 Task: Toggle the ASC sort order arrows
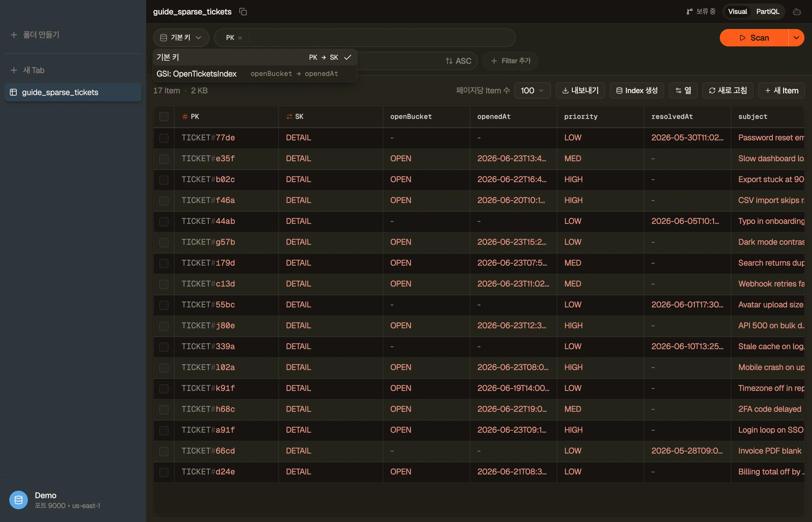449,61
